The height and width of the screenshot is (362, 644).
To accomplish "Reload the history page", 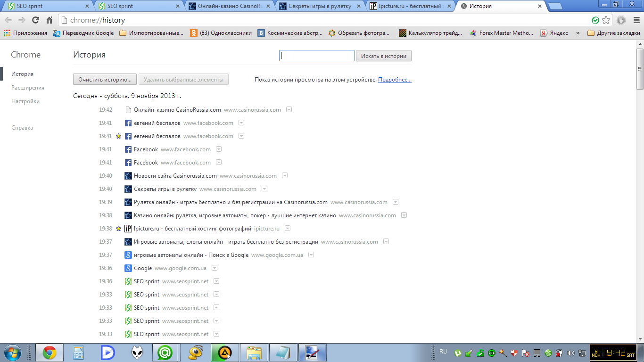I will (x=35, y=20).
